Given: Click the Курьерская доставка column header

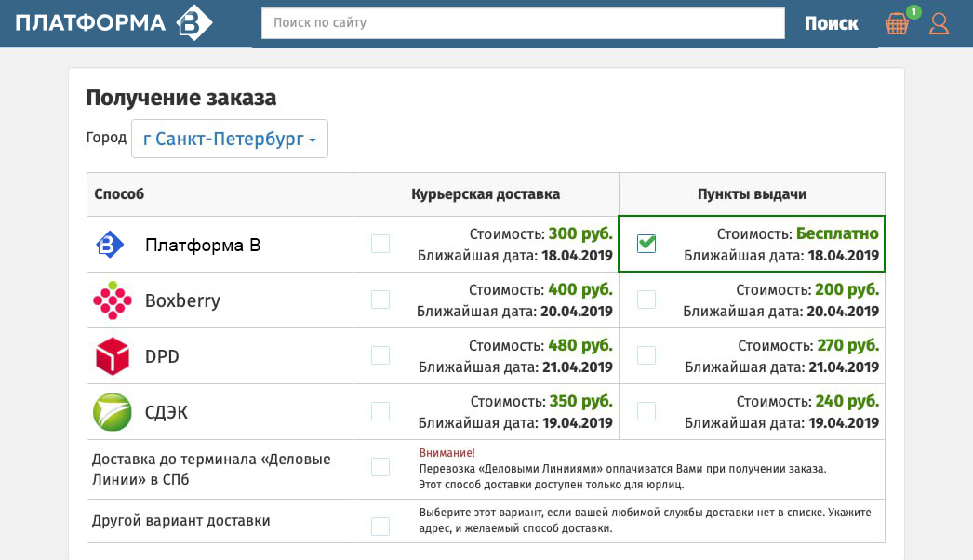Looking at the screenshot, I should pyautogui.click(x=486, y=194).
